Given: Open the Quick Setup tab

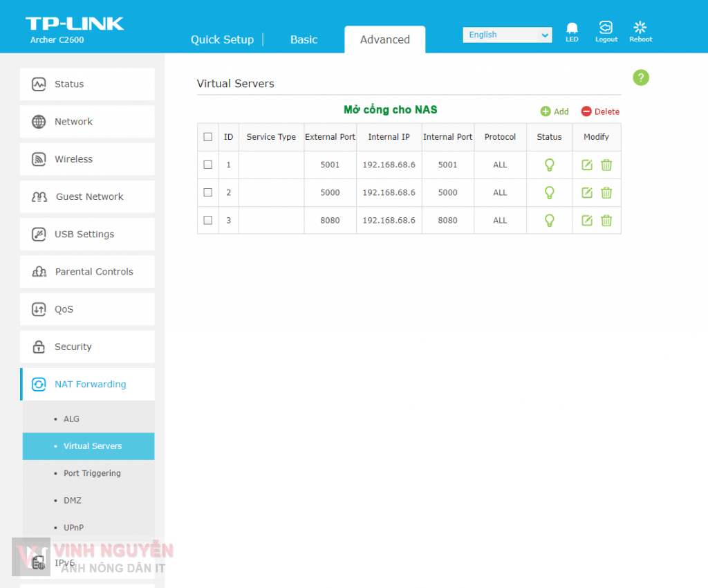Looking at the screenshot, I should click(x=222, y=39).
